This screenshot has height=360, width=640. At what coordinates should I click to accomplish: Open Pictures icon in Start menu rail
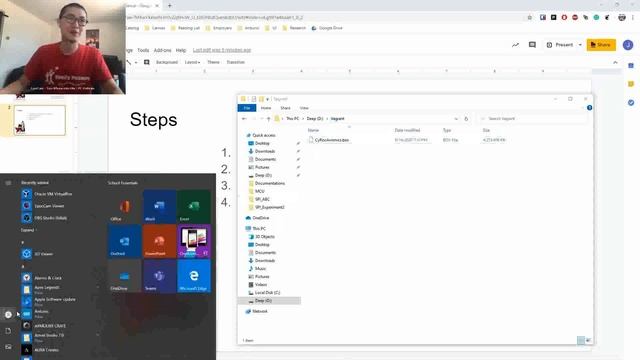(8, 347)
